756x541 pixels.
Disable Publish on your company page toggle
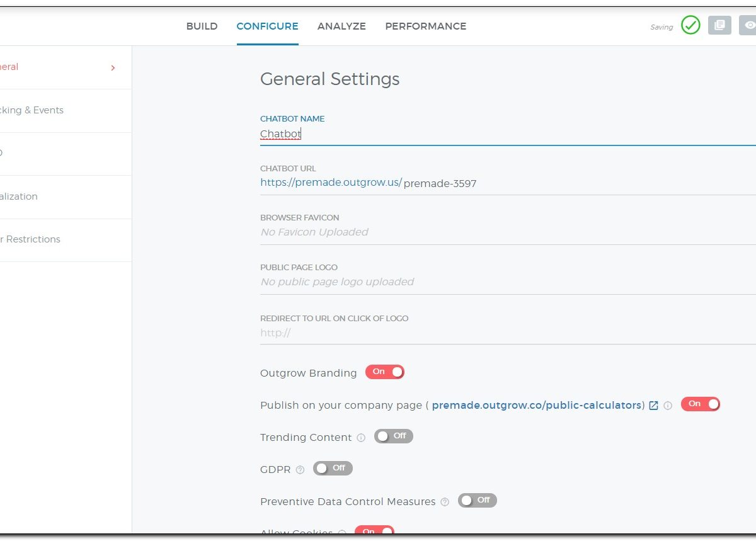coord(700,404)
